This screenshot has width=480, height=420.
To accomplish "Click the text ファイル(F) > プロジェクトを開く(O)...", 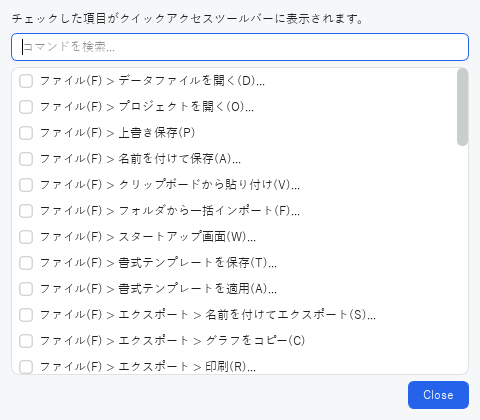I will click(147, 107).
